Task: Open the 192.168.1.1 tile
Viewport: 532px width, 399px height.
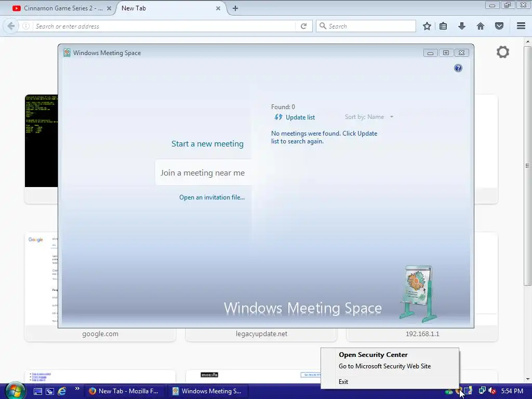Action: coord(422,334)
